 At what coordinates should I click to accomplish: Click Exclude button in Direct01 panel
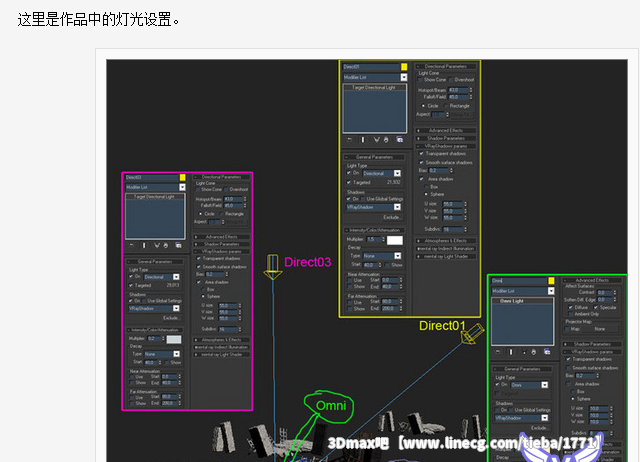point(391,217)
